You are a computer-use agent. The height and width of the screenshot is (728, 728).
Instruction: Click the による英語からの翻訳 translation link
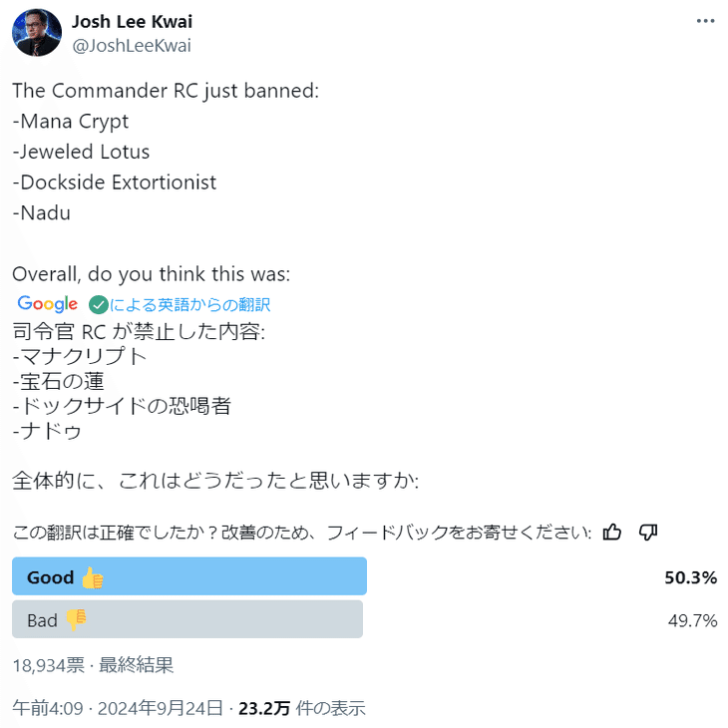189,304
